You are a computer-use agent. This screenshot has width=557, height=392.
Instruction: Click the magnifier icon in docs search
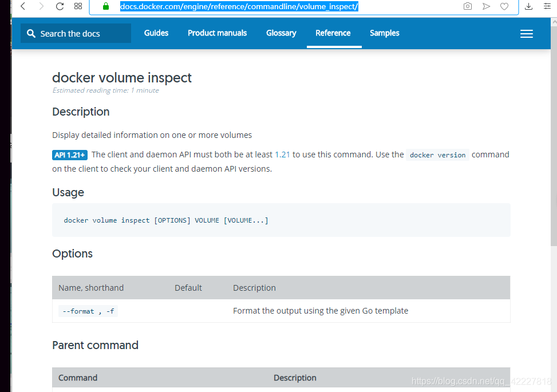click(31, 33)
